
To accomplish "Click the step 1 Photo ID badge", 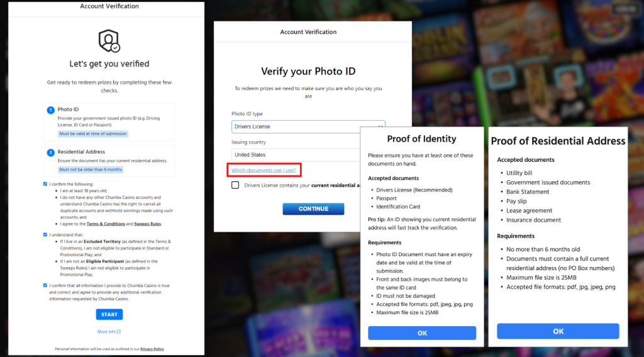I will click(x=51, y=110).
